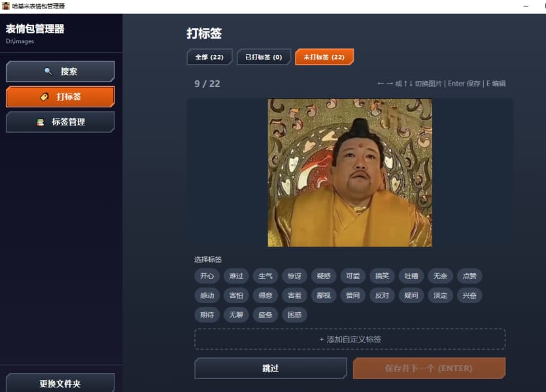Click the app icon in title bar
The image size is (546, 392).
tap(5, 6)
